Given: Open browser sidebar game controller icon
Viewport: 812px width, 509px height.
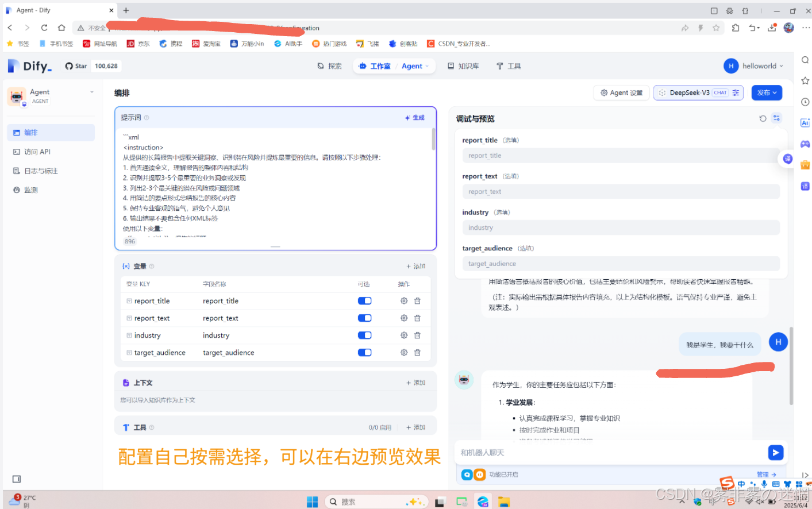Looking at the screenshot, I should point(805,144).
